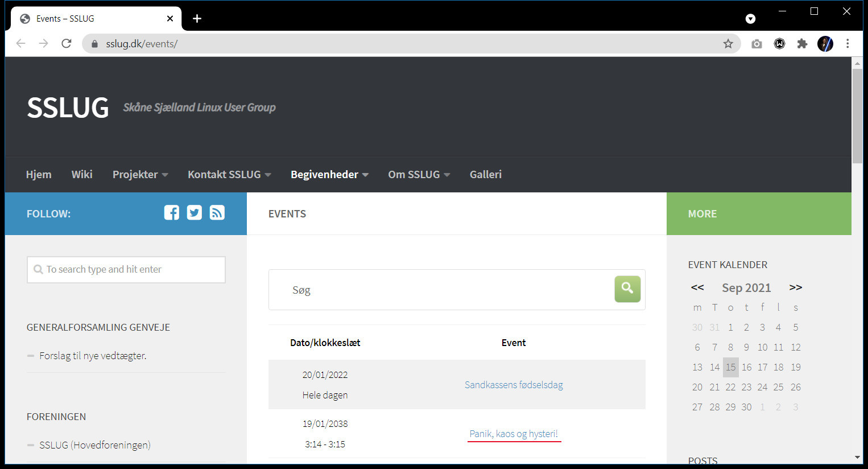Open Sandkassens fødselsdag event
868x469 pixels.
514,385
